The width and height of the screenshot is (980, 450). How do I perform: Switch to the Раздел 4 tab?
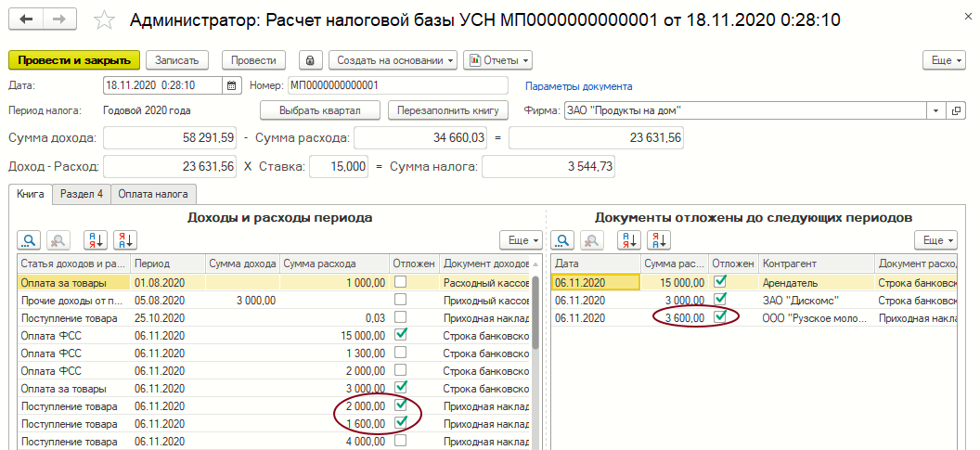point(83,194)
